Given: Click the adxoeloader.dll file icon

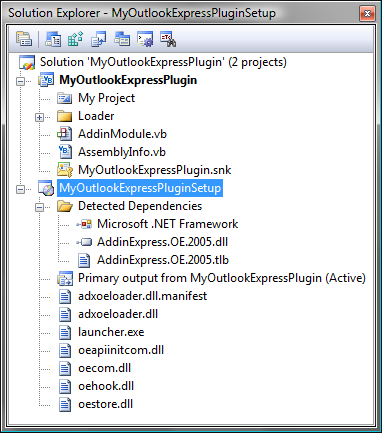Looking at the screenshot, I should point(65,314).
